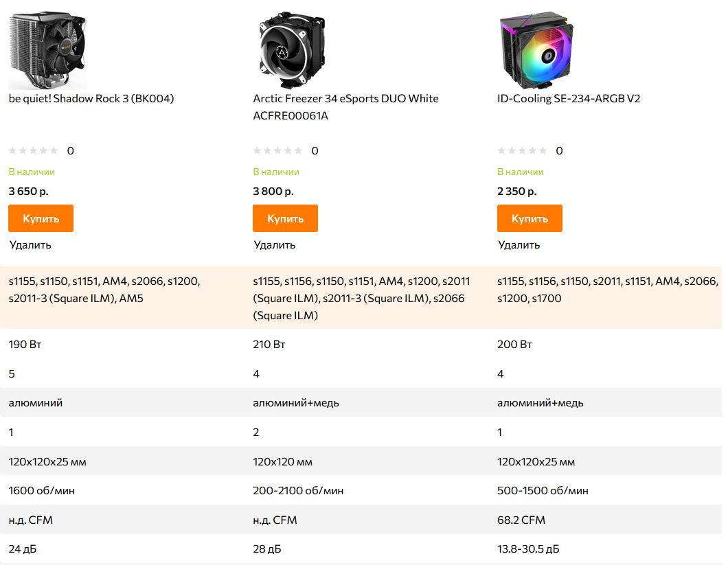Open the Arctic Freezer 34 eSports DUO White link
Viewport: 728px width, 565px height.
click(x=345, y=99)
